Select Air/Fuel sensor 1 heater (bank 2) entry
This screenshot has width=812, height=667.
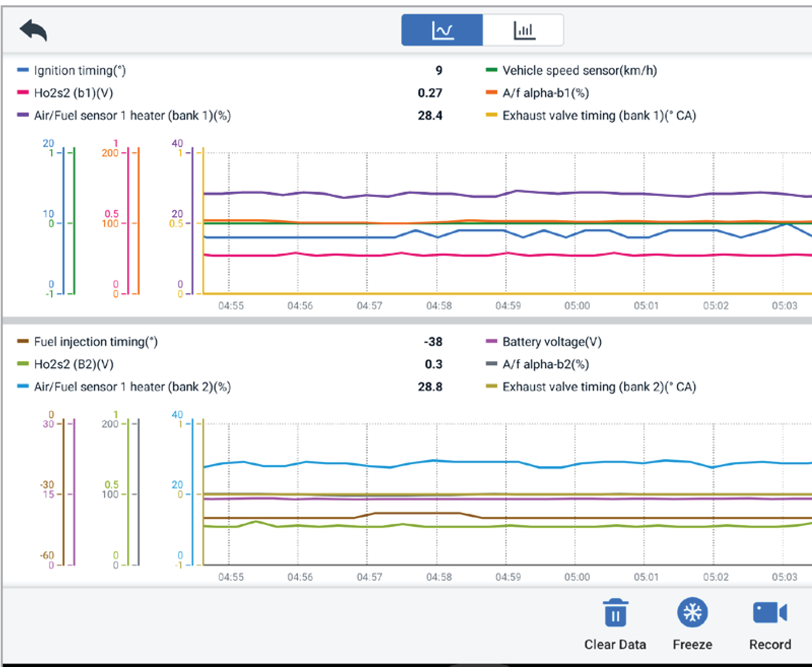[132, 387]
